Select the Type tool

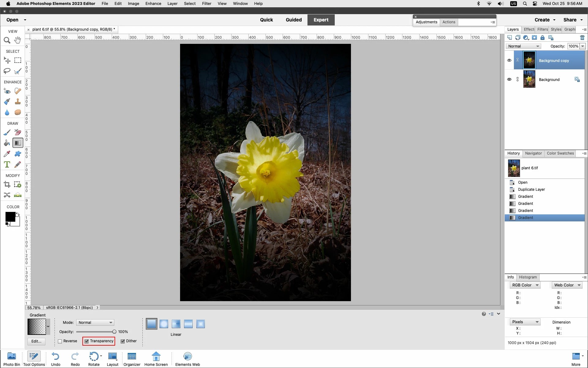pos(7,164)
